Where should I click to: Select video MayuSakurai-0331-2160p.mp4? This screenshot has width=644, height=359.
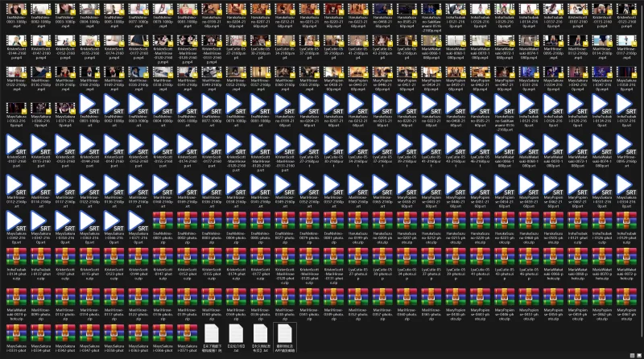(529, 79)
